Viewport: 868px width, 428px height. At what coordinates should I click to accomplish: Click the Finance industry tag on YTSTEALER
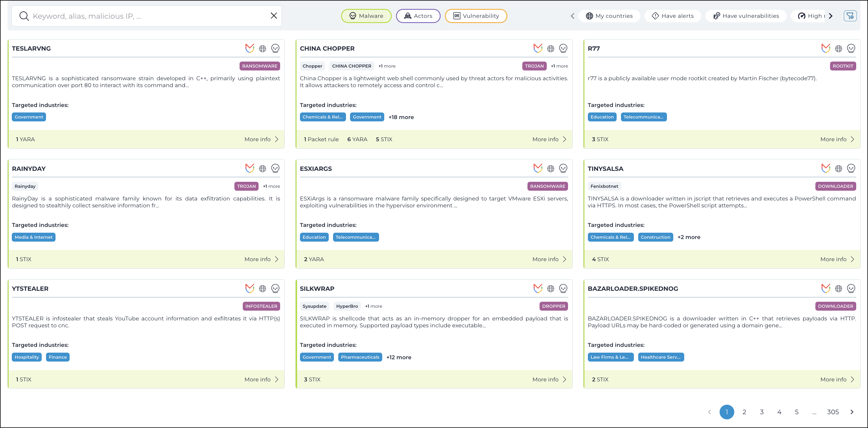tap(58, 357)
